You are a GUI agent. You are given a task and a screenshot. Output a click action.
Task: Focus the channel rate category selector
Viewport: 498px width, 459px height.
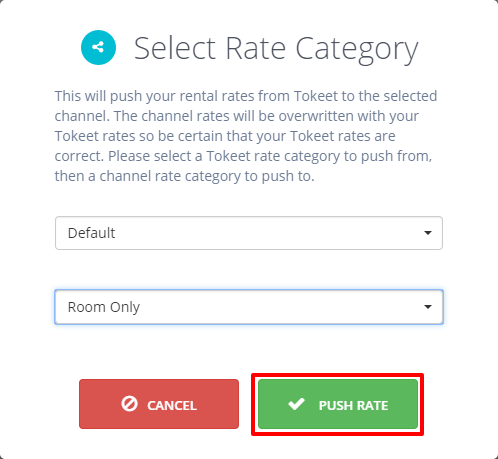(249, 307)
